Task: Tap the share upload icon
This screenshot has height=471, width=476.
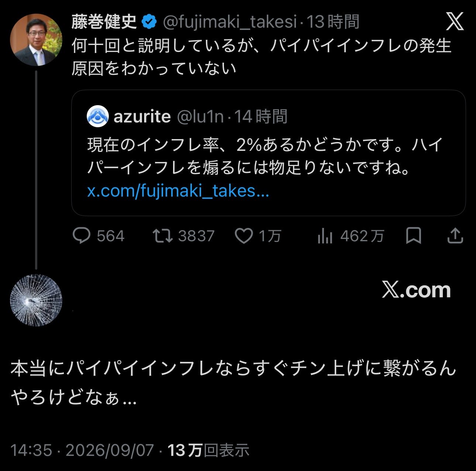Action: pyautogui.click(x=455, y=236)
